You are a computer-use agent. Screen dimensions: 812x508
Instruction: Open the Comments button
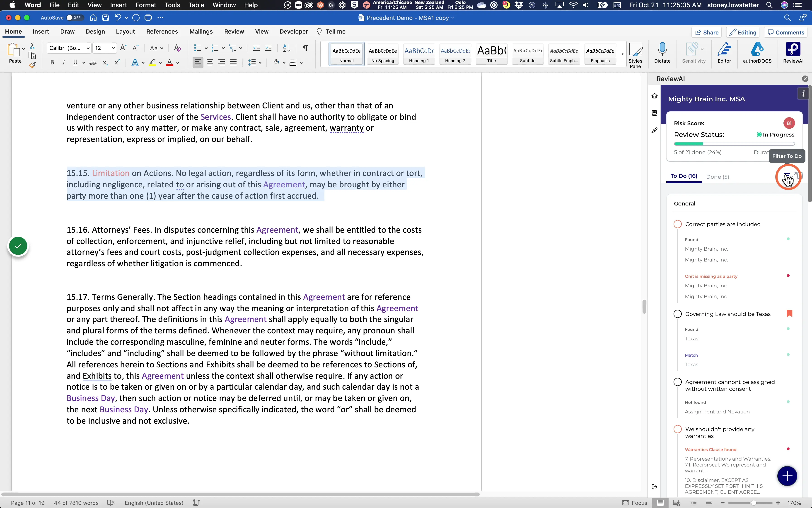[x=786, y=32]
